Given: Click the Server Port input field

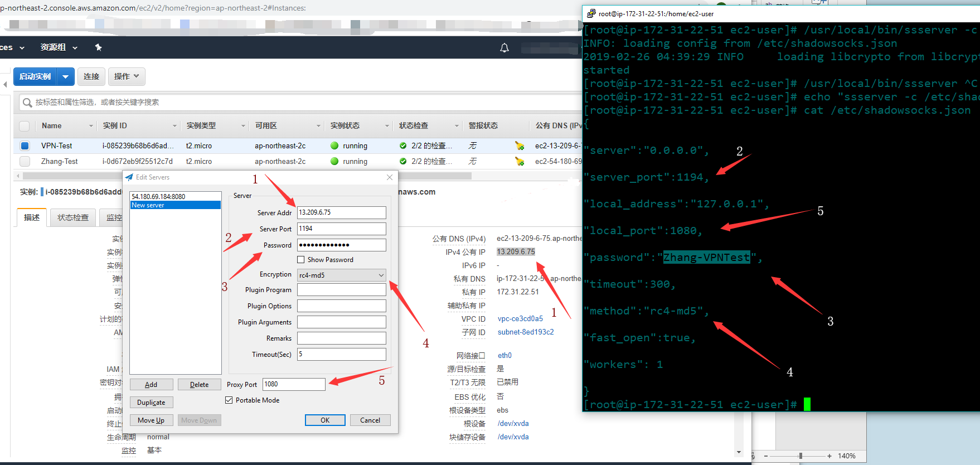Looking at the screenshot, I should pyautogui.click(x=341, y=229).
